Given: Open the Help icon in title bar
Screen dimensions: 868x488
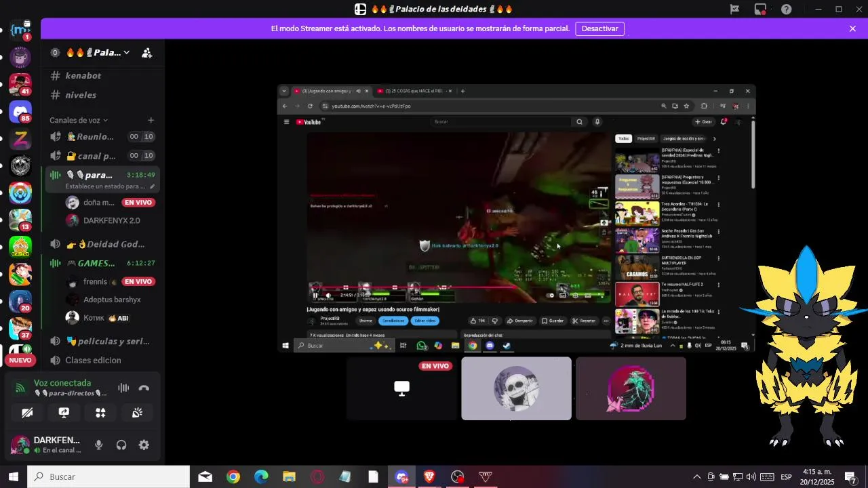Looking at the screenshot, I should point(786,9).
